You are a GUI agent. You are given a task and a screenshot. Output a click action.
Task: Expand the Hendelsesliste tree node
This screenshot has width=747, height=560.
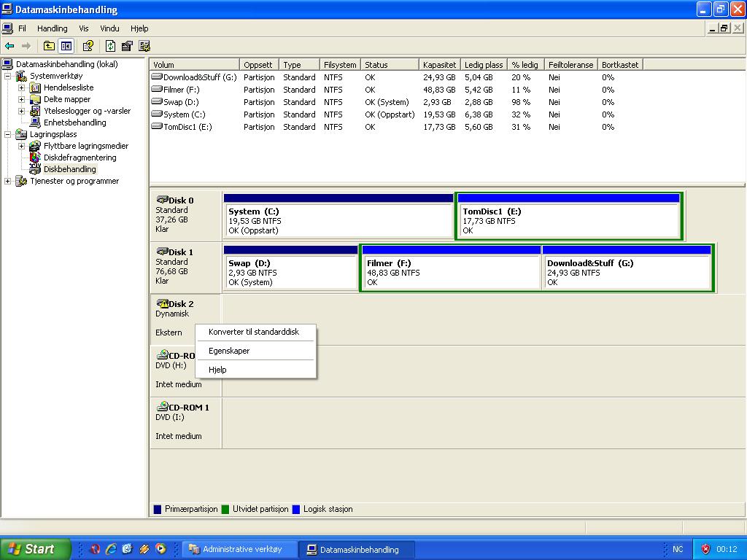(22, 87)
